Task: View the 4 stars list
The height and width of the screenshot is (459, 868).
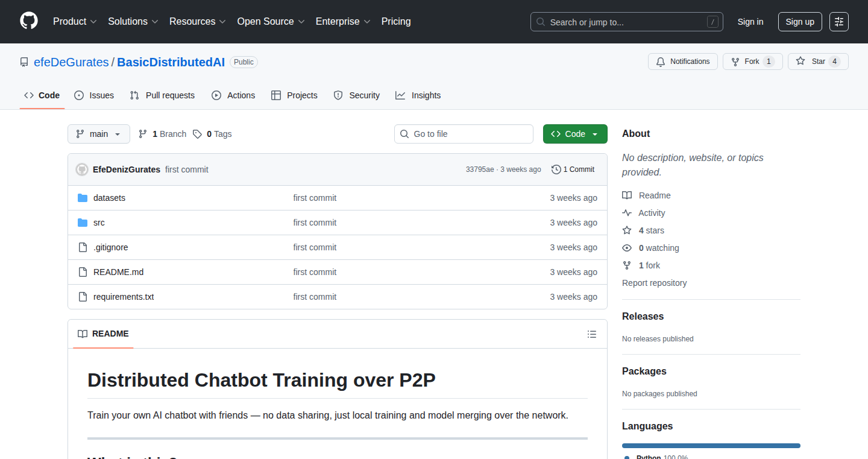Action: [643, 230]
